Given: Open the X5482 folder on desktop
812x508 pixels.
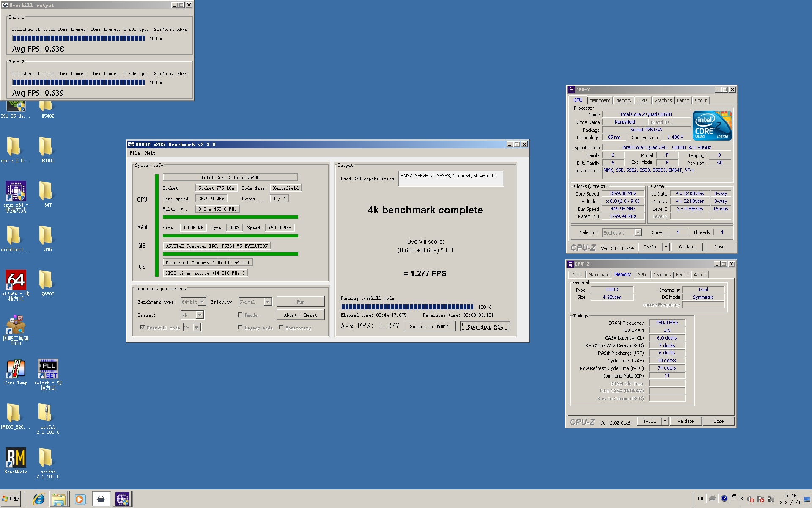Looking at the screenshot, I should point(47,108).
